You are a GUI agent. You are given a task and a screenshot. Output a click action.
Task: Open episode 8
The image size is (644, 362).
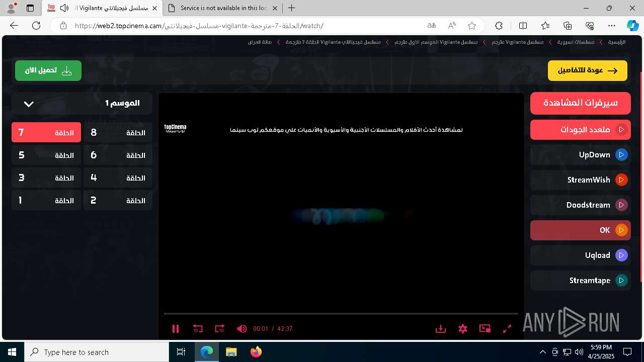[118, 133]
